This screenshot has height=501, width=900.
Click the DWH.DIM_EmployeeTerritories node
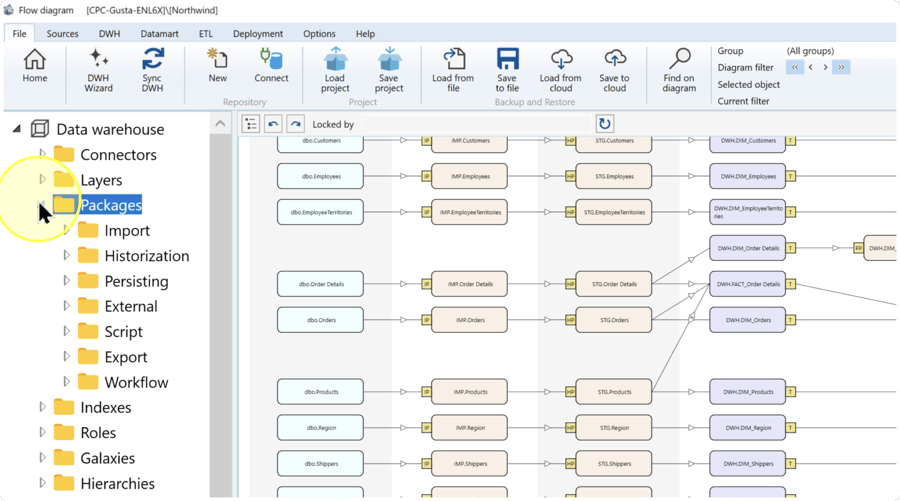748,212
